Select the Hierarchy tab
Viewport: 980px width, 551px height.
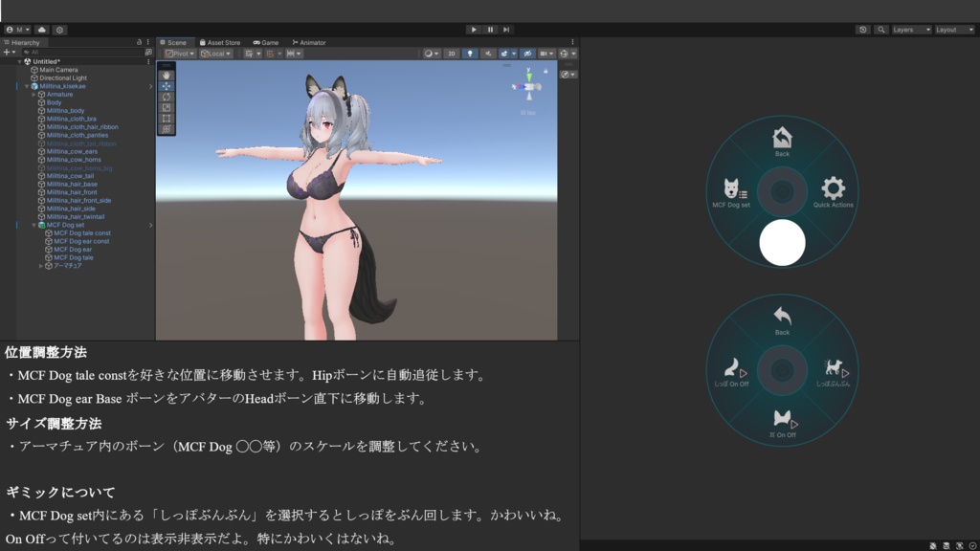[x=22, y=42]
